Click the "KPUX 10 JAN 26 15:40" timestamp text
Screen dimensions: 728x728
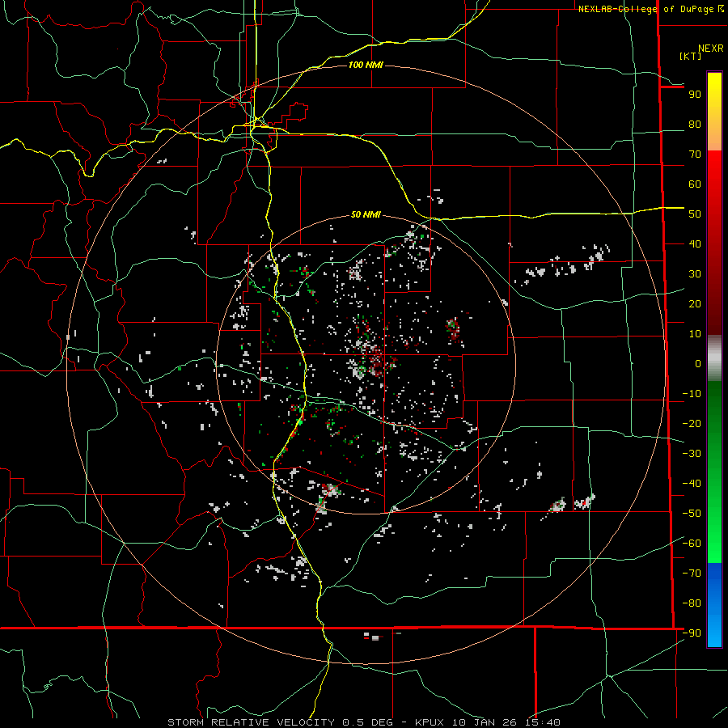[x=488, y=722]
